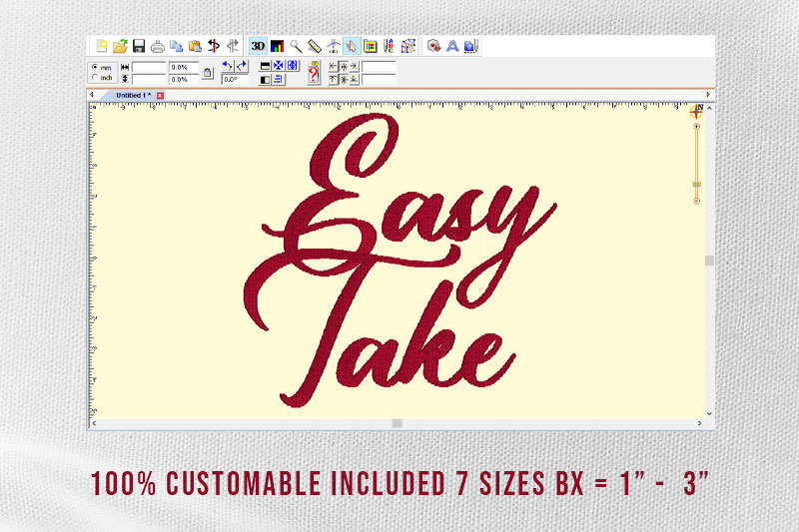This screenshot has width=799, height=532.
Task: Click the horizontal scrollbar right arrow
Action: pyautogui.click(x=700, y=423)
